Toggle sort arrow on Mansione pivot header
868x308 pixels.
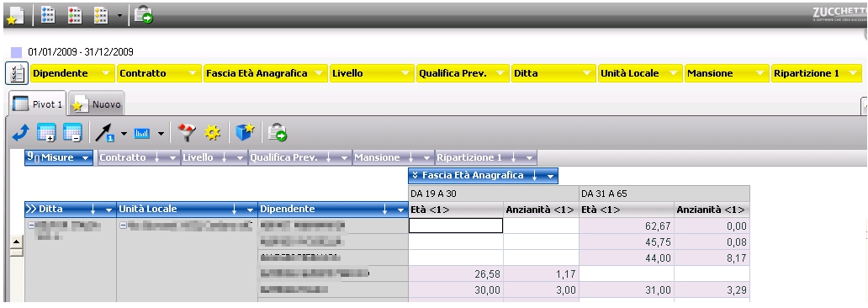[411, 158]
